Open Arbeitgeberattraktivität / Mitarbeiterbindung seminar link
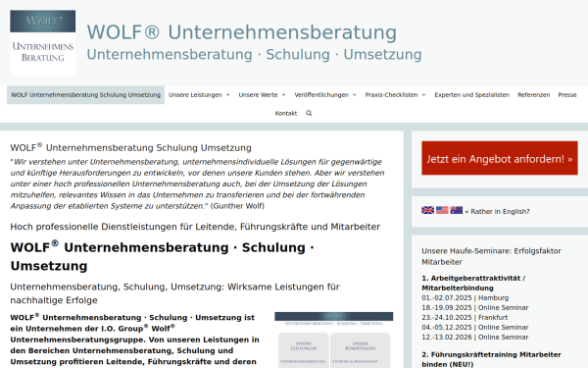Screen dimensions: 588x368 click(473, 284)
